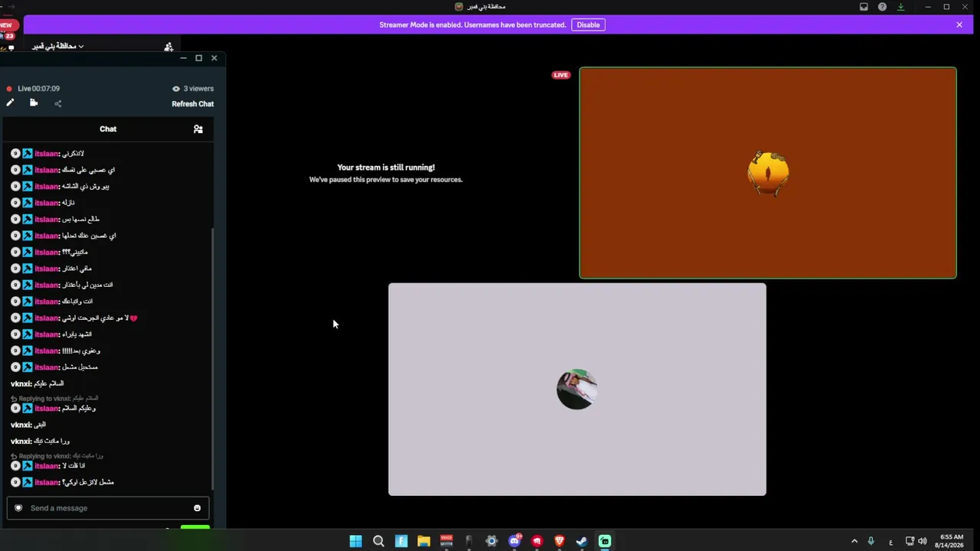980x551 pixels.
Task: Click Refresh Chat
Action: tap(193, 104)
